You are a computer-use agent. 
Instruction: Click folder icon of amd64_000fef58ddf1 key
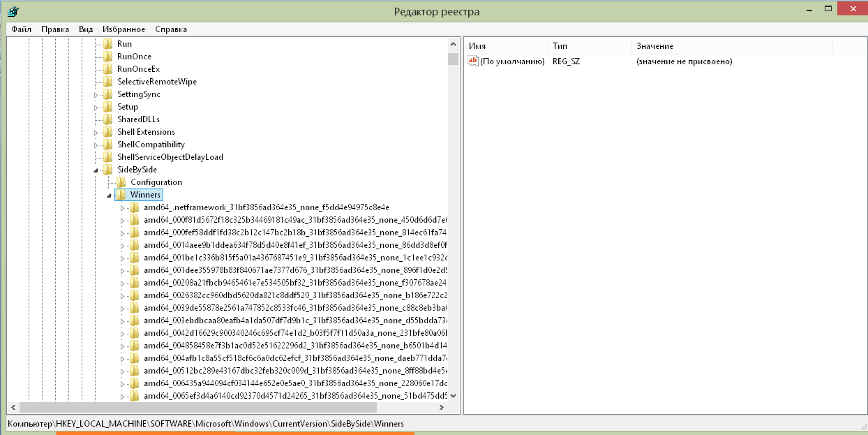pos(134,233)
